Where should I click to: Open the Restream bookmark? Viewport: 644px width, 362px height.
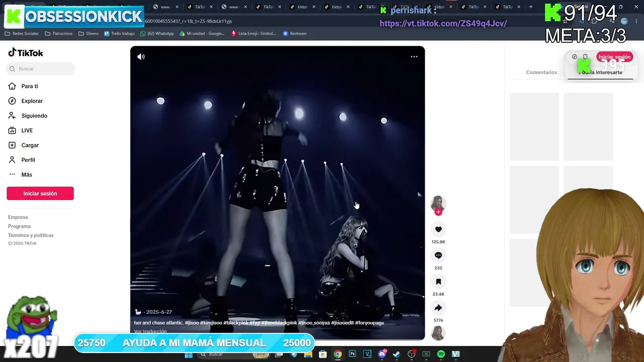click(295, 34)
